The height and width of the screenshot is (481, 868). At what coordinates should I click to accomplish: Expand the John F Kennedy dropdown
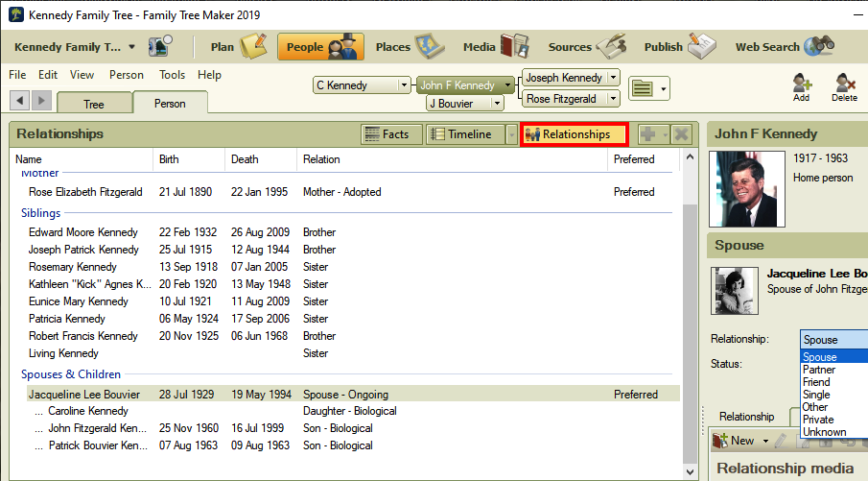tap(507, 85)
